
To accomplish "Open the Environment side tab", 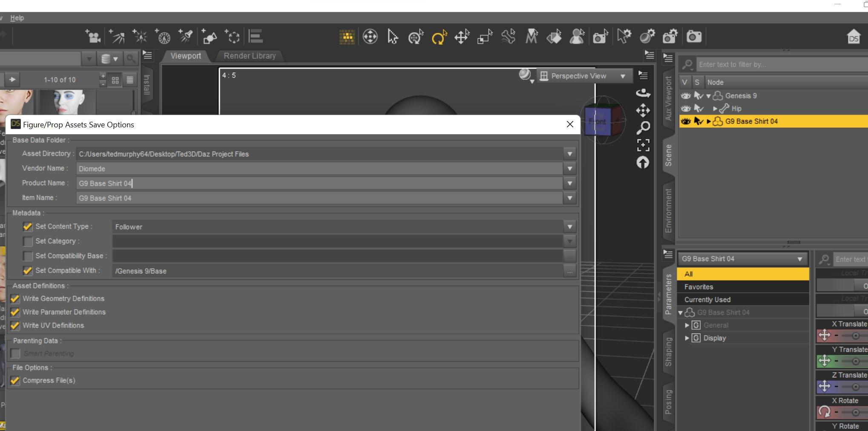I will [x=668, y=211].
